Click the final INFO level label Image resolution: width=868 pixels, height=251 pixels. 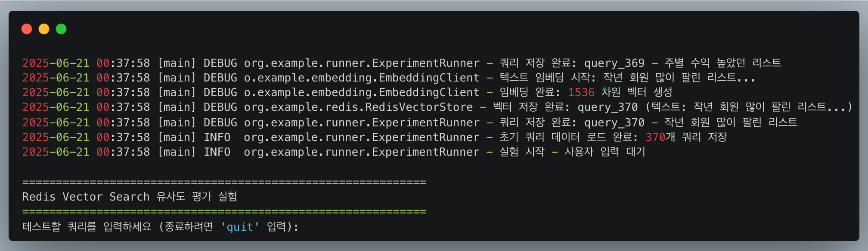click(217, 152)
